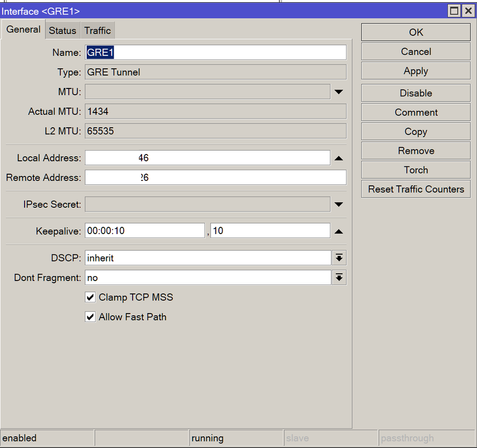The height and width of the screenshot is (448, 477).
Task: Toggle the Clamp TCP MSS checkbox
Action: pos(90,297)
